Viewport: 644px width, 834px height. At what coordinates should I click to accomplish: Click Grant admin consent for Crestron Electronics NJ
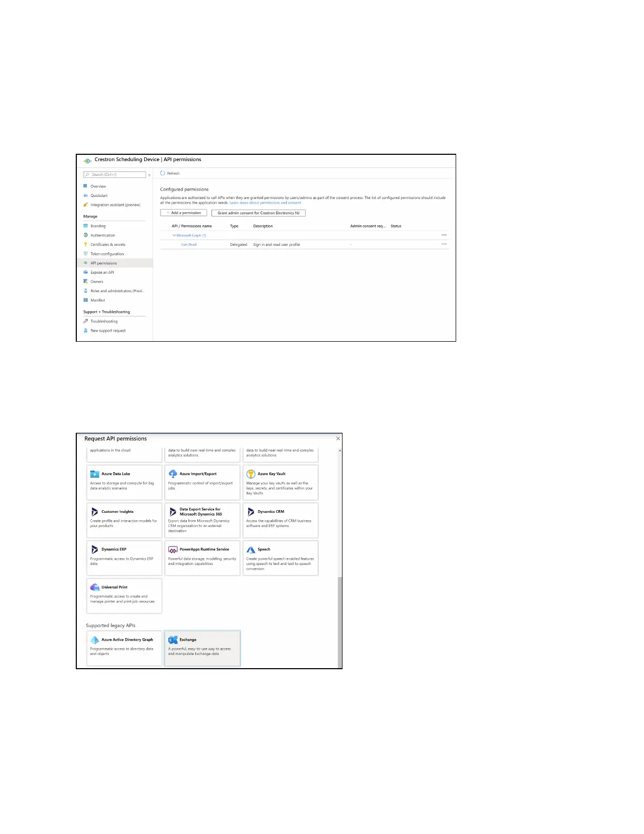pyautogui.click(x=258, y=213)
